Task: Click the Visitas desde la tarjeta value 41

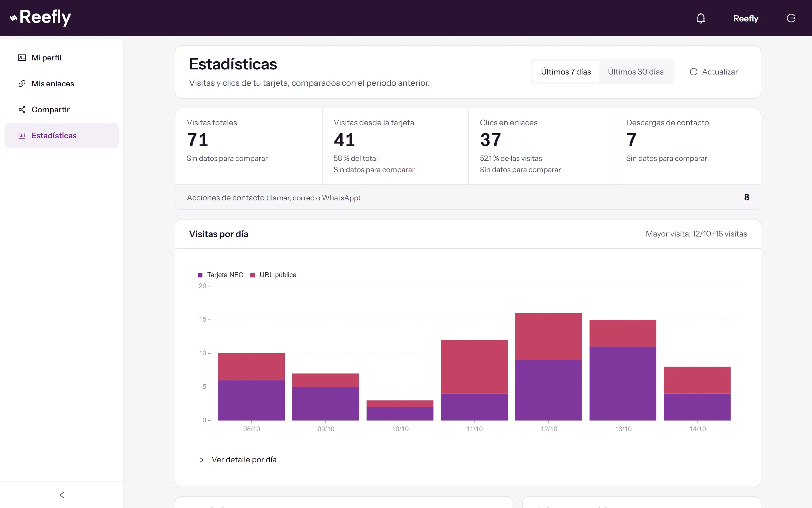Action: click(x=344, y=140)
